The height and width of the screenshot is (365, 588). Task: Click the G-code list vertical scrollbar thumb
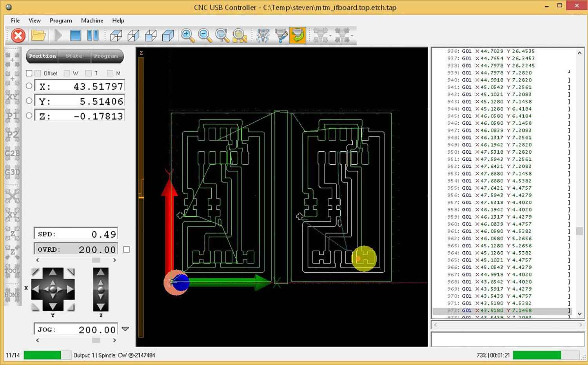(579, 231)
